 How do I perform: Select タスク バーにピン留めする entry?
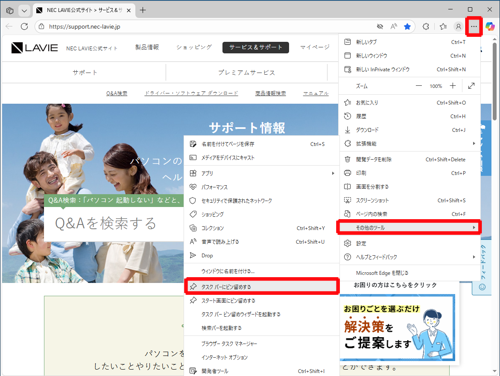[x=261, y=287]
